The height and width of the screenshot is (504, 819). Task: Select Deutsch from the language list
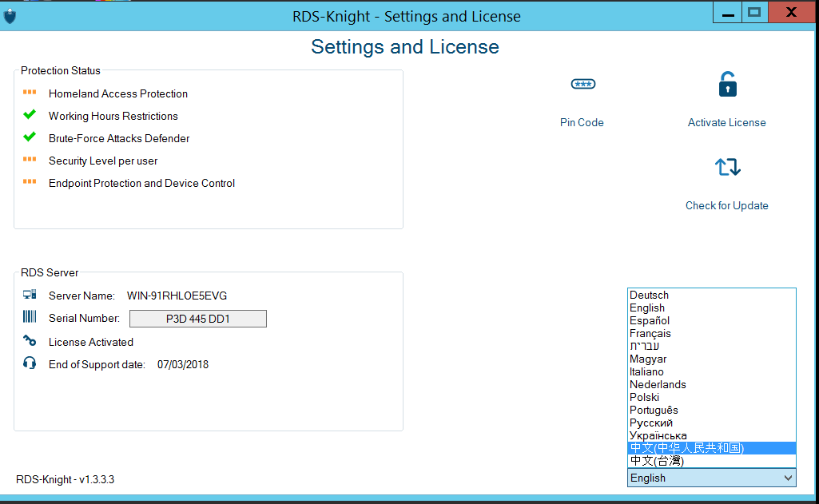(649, 296)
